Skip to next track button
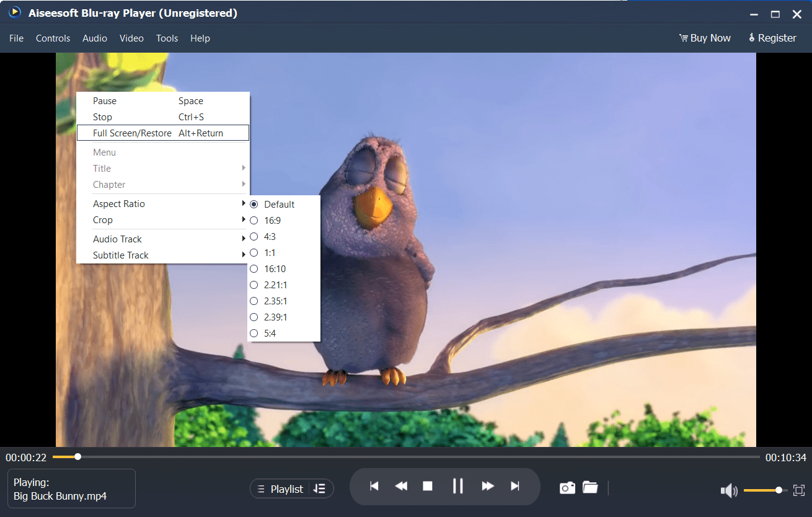 coord(514,486)
